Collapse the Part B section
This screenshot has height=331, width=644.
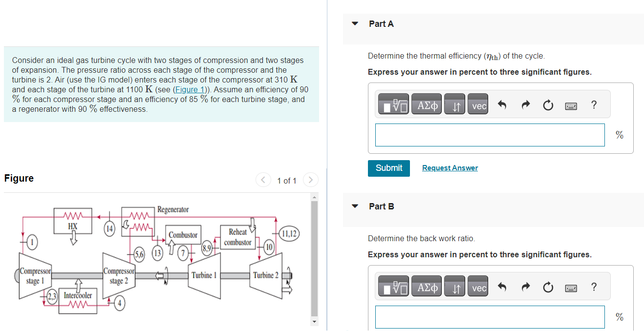pos(354,206)
